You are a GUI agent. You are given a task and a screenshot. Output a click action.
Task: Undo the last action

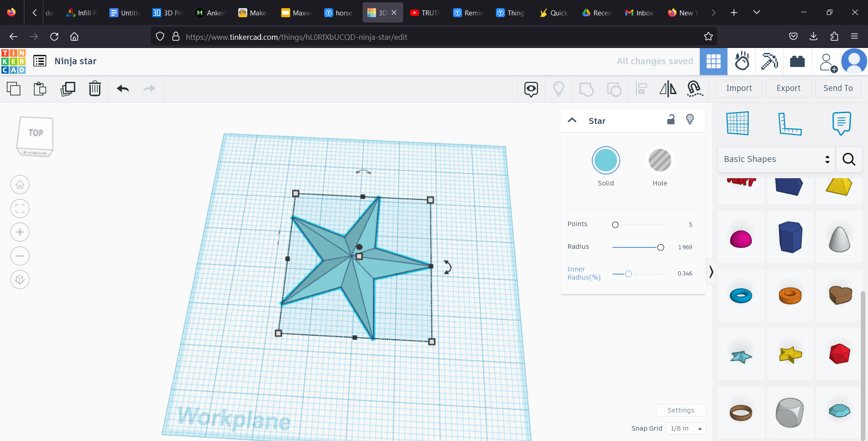tap(122, 89)
